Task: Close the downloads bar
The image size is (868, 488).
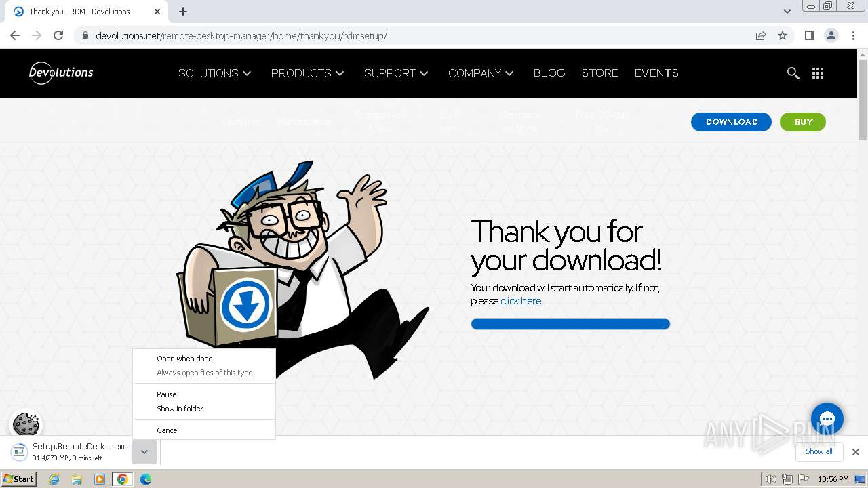Action: coord(855,452)
